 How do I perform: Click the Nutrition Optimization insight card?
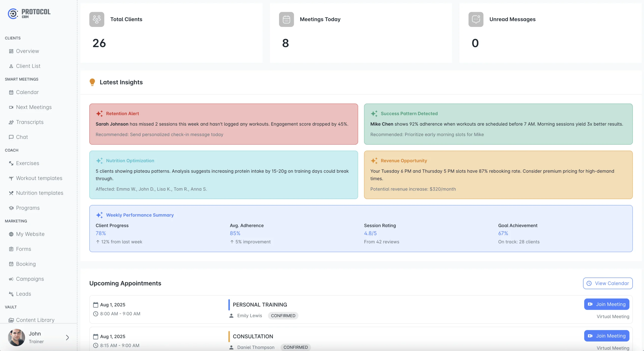(223, 175)
